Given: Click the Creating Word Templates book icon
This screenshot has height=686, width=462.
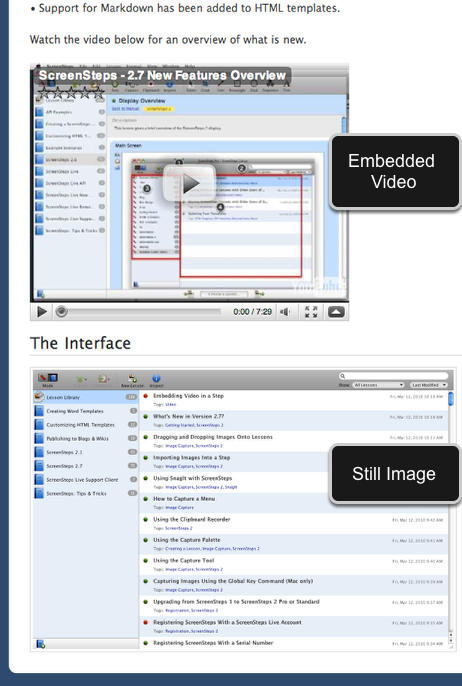Looking at the screenshot, I should pyautogui.click(x=39, y=411).
